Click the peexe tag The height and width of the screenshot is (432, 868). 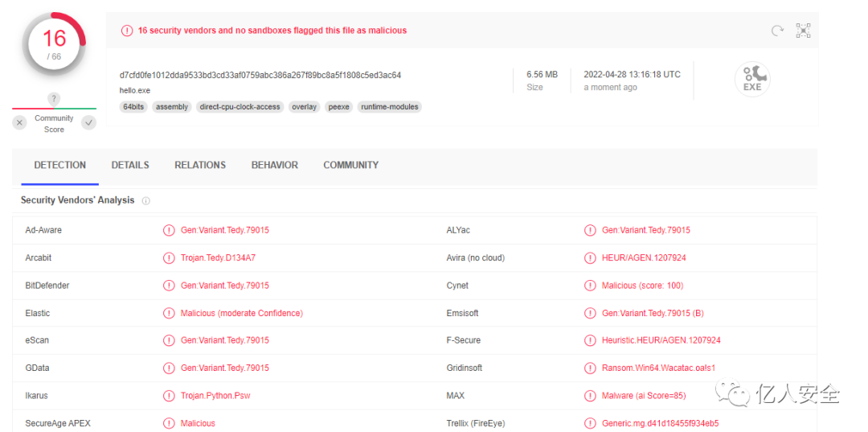339,107
